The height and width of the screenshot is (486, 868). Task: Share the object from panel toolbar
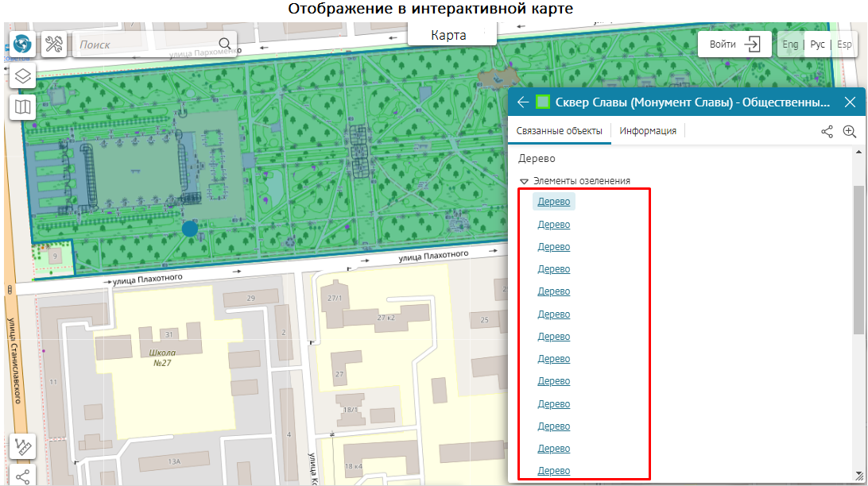[827, 132]
